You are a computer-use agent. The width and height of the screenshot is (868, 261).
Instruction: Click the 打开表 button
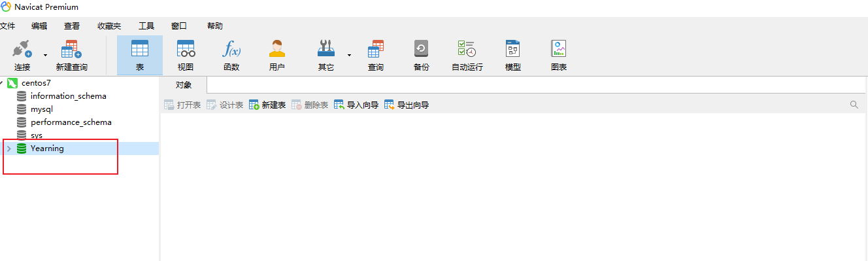182,105
